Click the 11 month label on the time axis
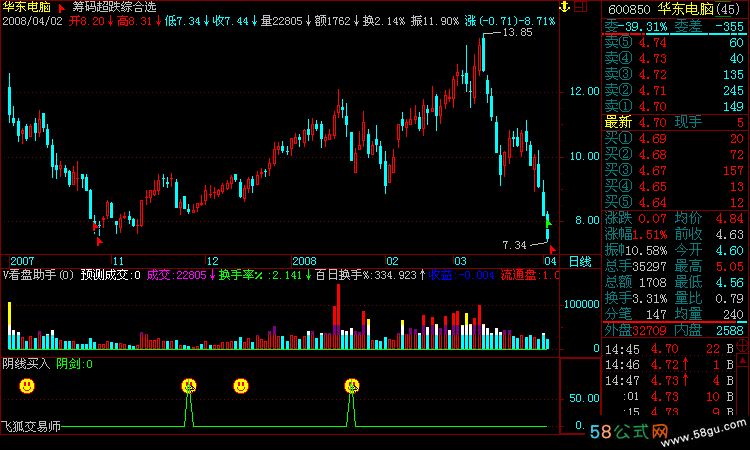The image size is (750, 450). (118, 261)
